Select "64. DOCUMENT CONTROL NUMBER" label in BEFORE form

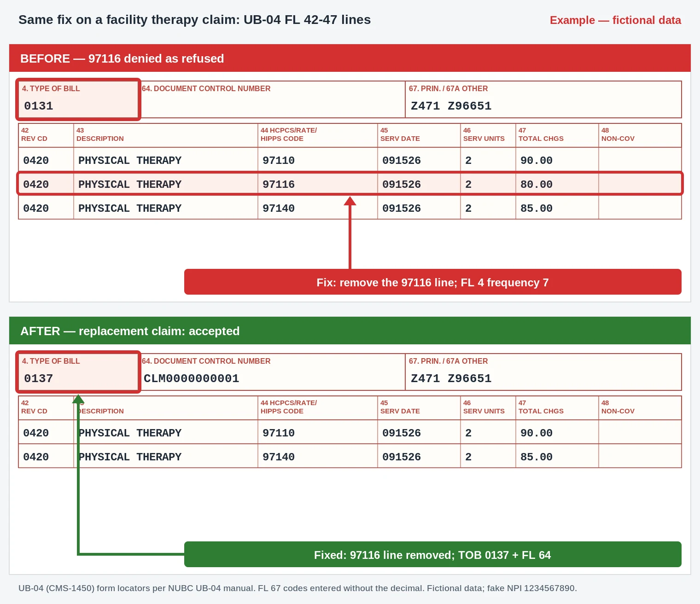click(206, 88)
